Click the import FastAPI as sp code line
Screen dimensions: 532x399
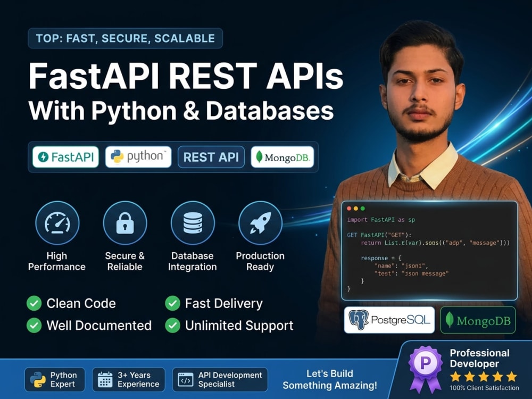point(381,220)
